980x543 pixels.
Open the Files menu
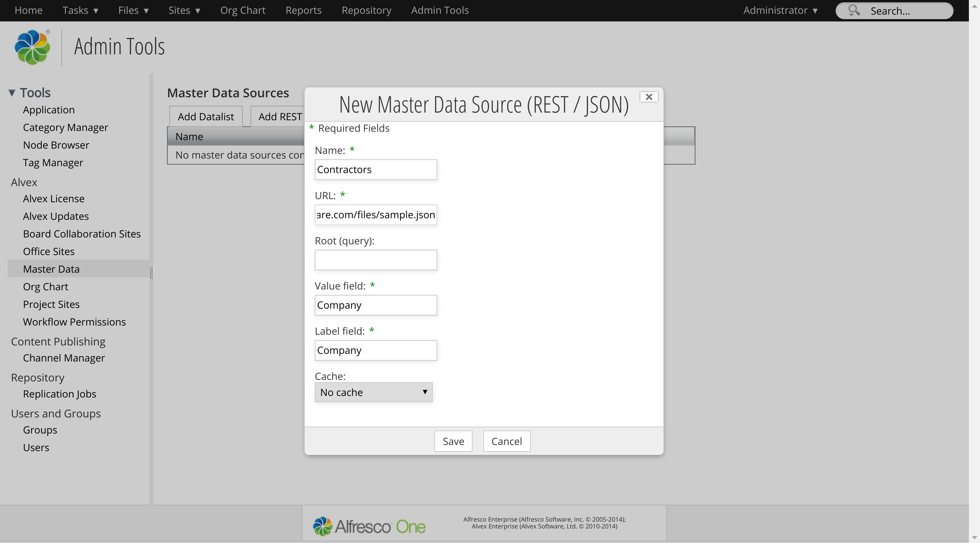tap(133, 10)
